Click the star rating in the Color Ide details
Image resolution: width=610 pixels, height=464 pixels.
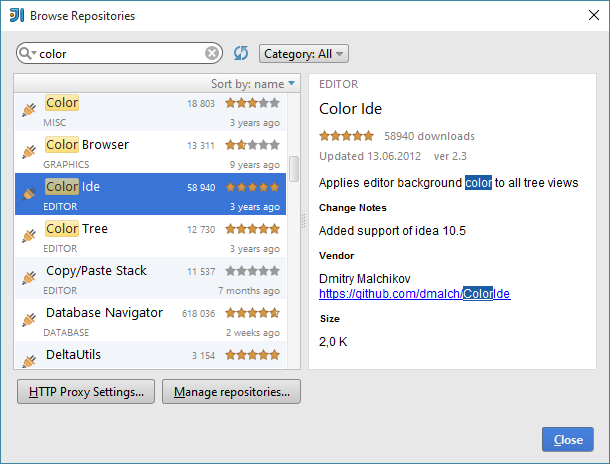[x=346, y=136]
